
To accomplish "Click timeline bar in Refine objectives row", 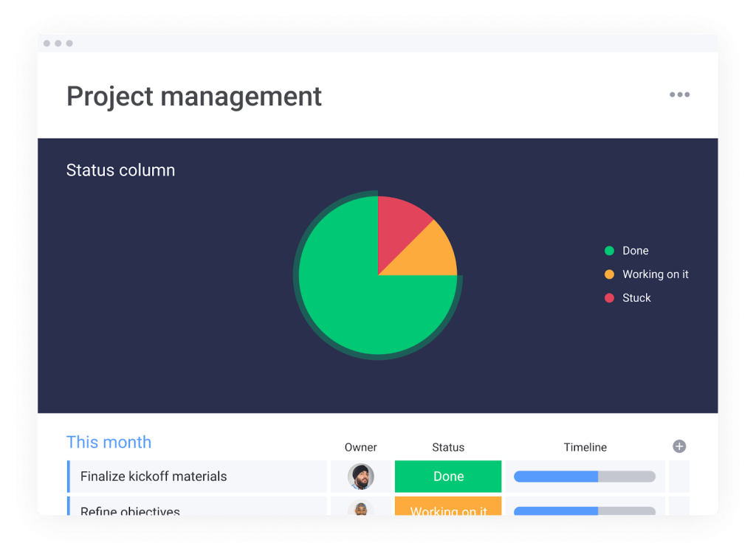I will tap(584, 511).
